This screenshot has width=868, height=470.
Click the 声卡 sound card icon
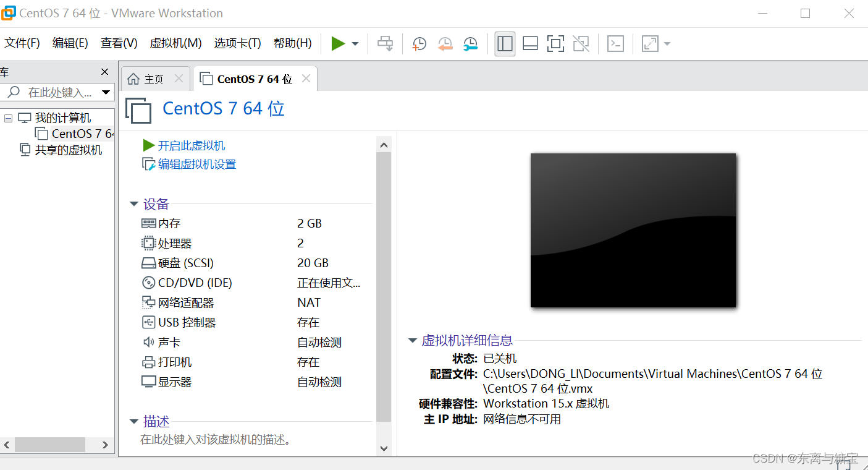(x=148, y=342)
